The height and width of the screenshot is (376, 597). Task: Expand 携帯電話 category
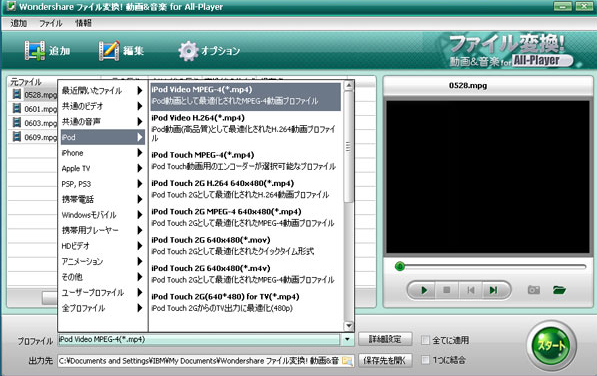(x=102, y=199)
